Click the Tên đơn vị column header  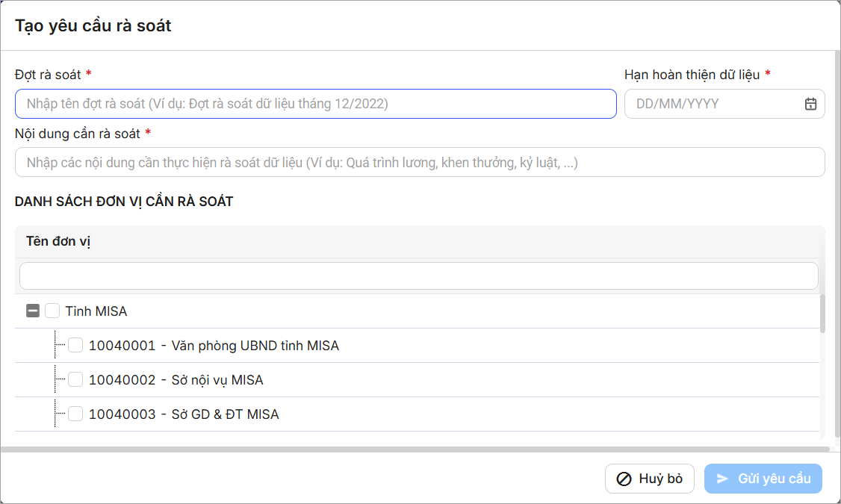tap(59, 242)
